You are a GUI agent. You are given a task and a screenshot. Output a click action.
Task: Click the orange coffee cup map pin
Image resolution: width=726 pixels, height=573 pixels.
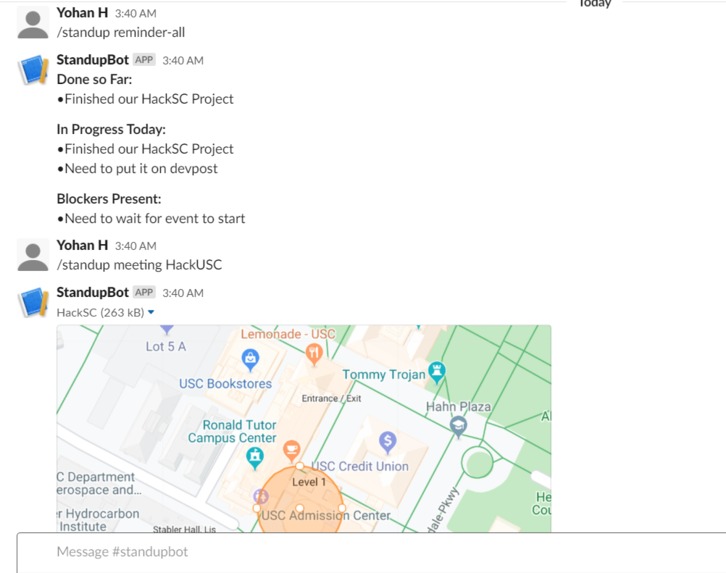[x=291, y=450]
